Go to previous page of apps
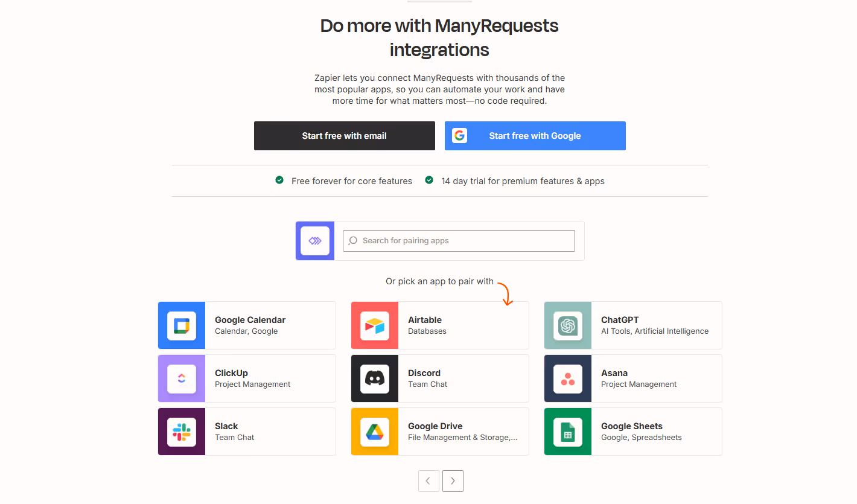 coord(428,481)
